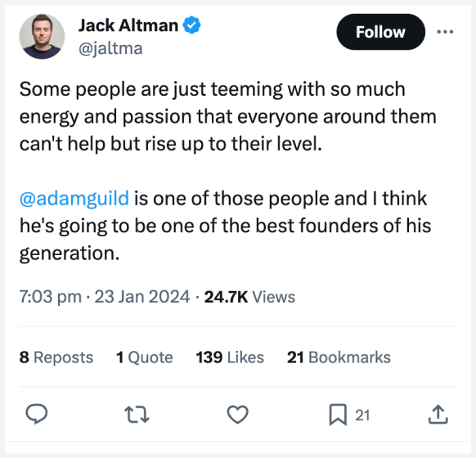The width and height of the screenshot is (476, 458).
Task: Click the Jack Altman display name
Action: [x=128, y=25]
